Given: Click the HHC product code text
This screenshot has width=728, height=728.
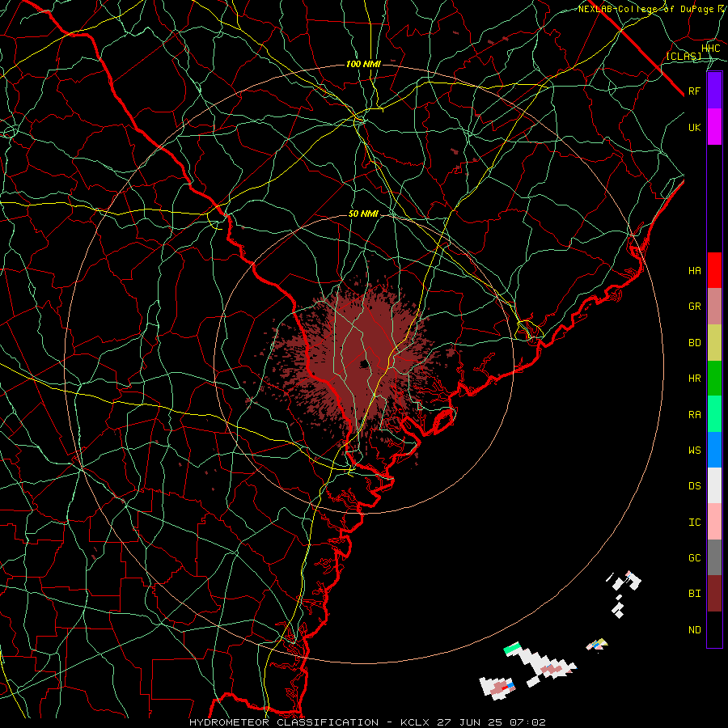Looking at the screenshot, I should tap(710, 49).
